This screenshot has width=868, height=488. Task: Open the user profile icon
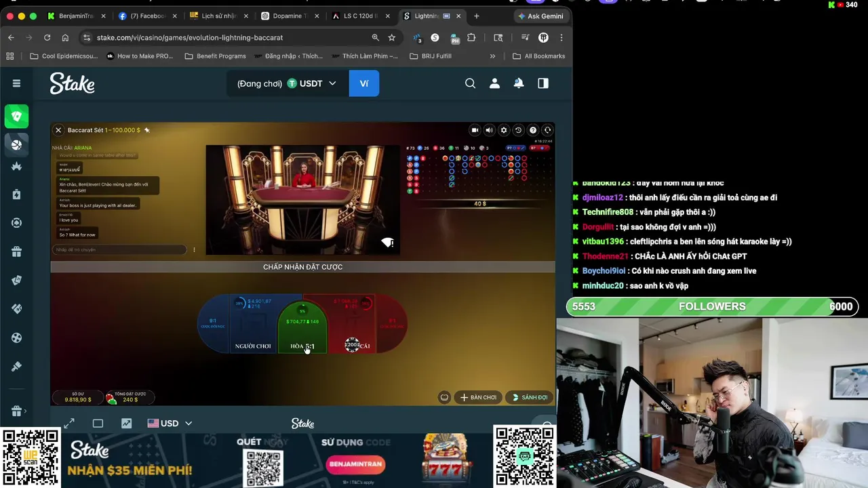pos(494,83)
